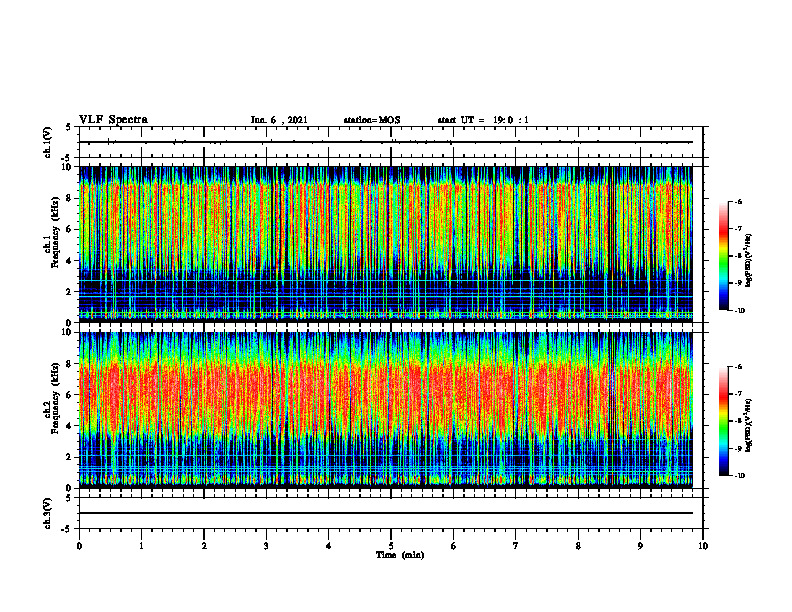Viewport: 792px width, 612px height.
Task: Click time axis tick label "6"
Action: tap(453, 546)
